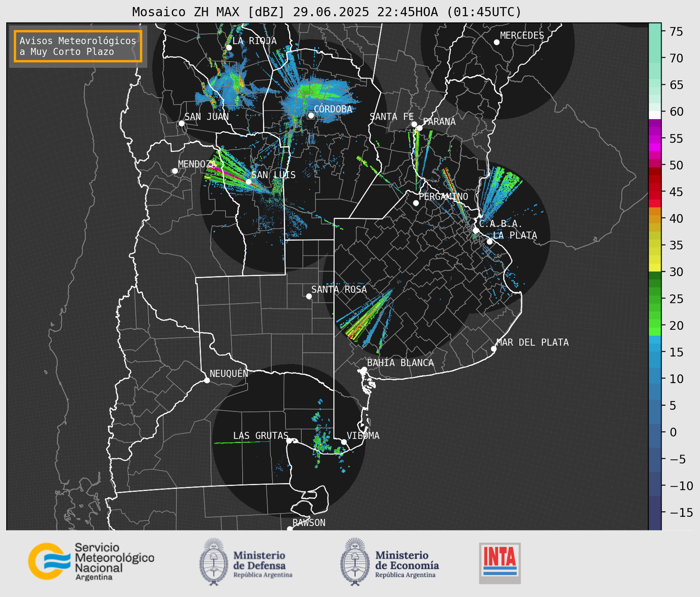Image resolution: width=700 pixels, height=597 pixels.
Task: Click the RAWSON city marker dot
Action: coord(290,528)
